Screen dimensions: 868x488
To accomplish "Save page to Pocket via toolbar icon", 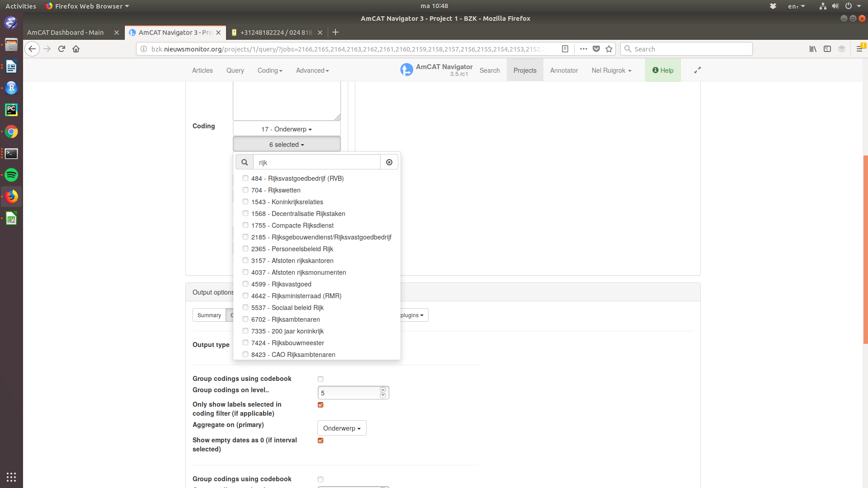I will coord(597,49).
